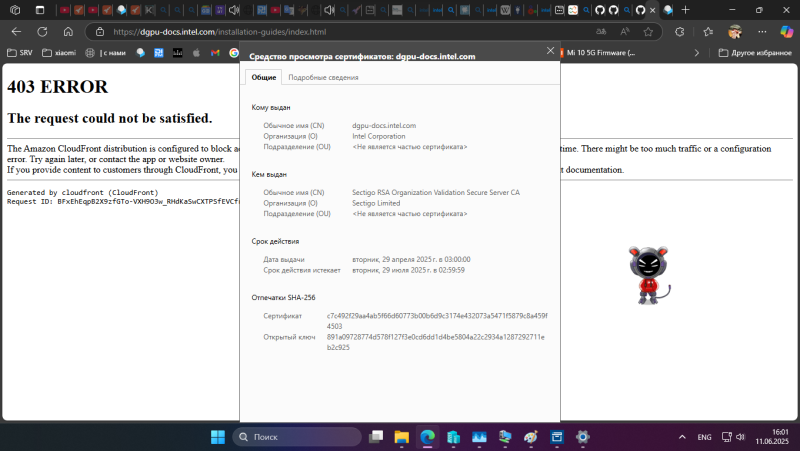Screen dimensions: 800x451
Task: Open the Mi 10 5G Firmware bookmark
Action: (x=597, y=53)
